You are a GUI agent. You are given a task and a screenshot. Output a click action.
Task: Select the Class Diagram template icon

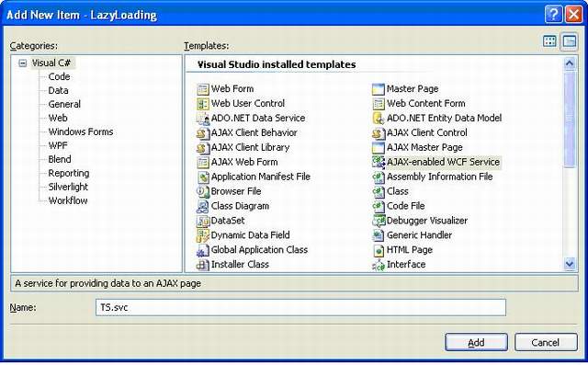(202, 206)
